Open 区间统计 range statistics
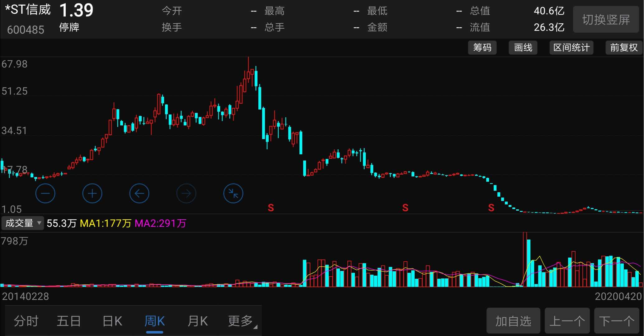Viewport: 644px width, 336px height. (571, 48)
